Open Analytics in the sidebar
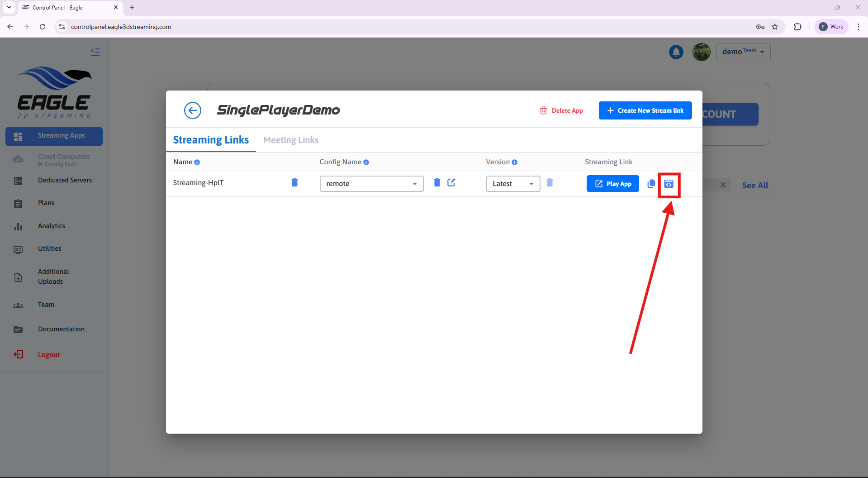This screenshot has width=868, height=478. (54, 226)
